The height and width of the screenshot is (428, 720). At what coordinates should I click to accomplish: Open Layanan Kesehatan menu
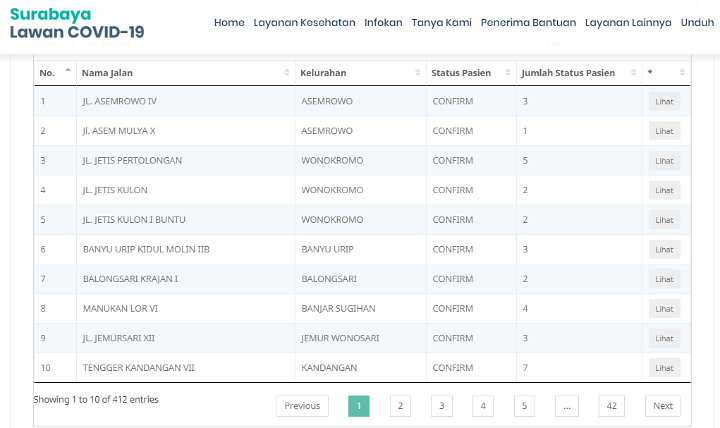click(304, 23)
